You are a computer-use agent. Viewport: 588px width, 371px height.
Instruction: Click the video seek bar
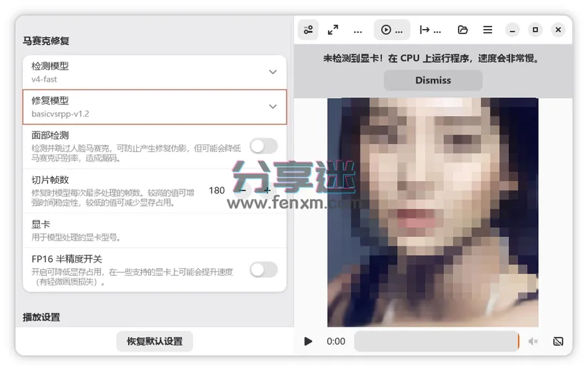click(437, 341)
